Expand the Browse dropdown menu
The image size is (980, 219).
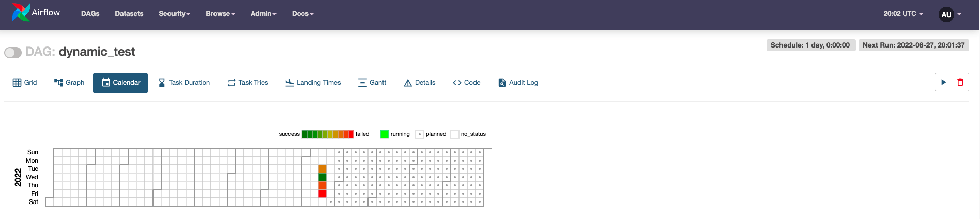[220, 14]
